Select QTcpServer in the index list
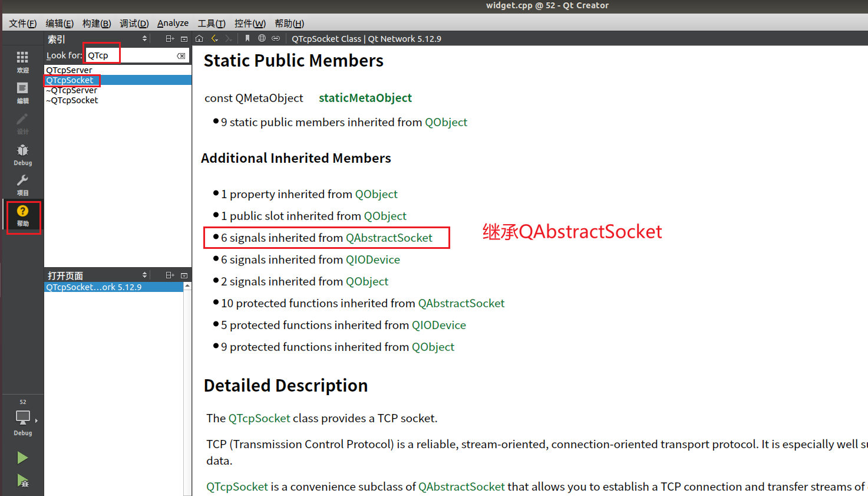This screenshot has width=868, height=496. (118, 70)
